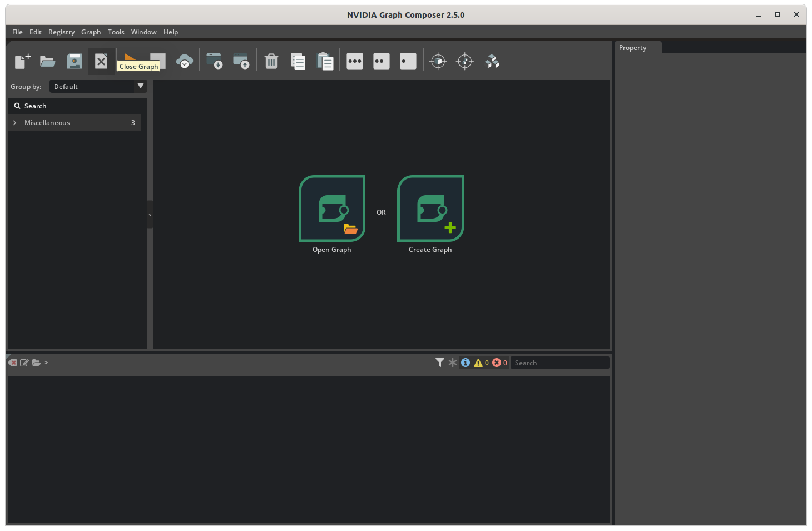
Task: Click the cloud checkmark registry icon
Action: (185, 61)
